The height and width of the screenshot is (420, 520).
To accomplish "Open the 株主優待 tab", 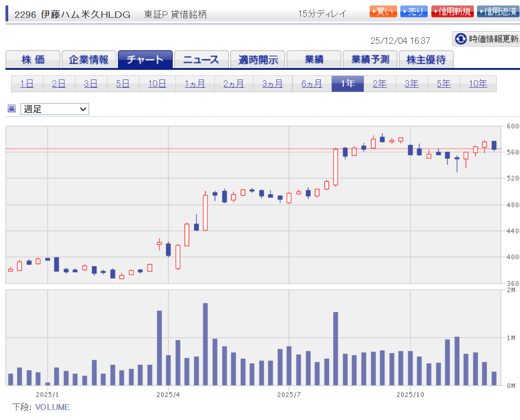I will pyautogui.click(x=426, y=59).
